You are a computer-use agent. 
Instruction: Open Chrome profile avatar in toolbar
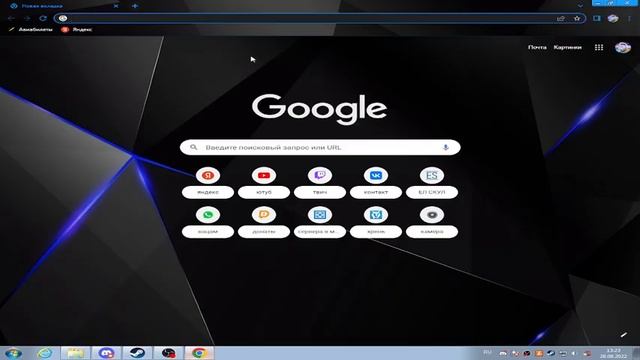(x=613, y=18)
